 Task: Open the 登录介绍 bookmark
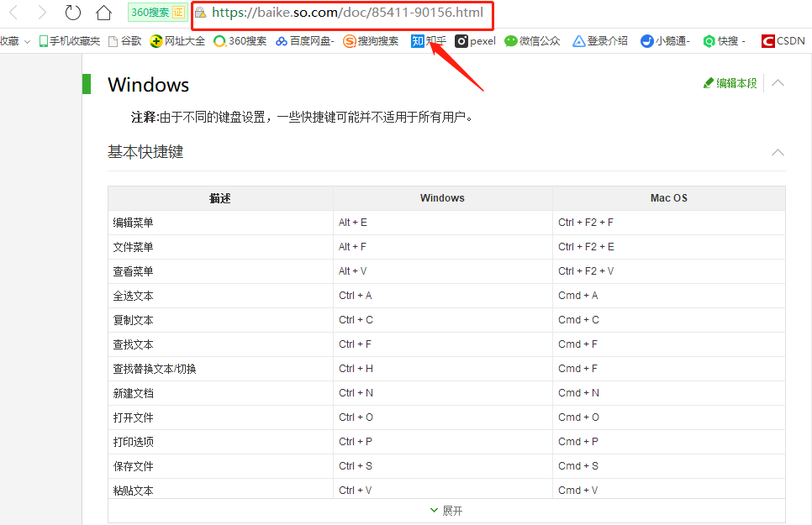coord(599,41)
